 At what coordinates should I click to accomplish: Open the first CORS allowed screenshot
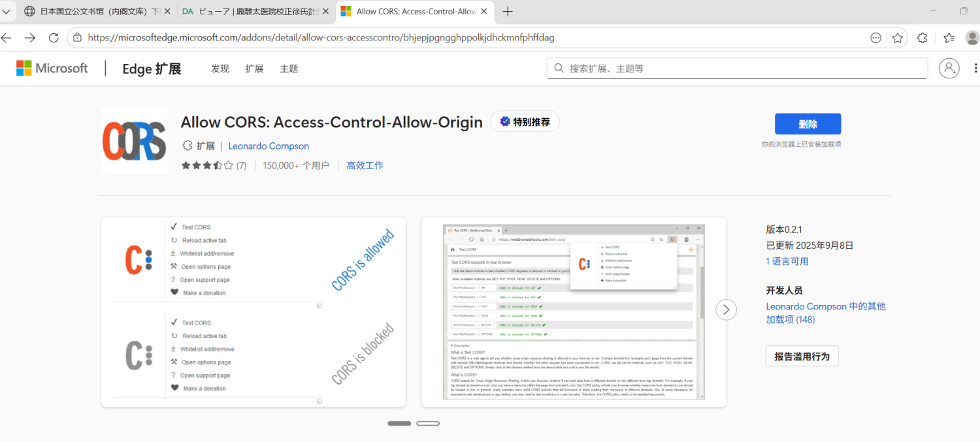pos(253,312)
